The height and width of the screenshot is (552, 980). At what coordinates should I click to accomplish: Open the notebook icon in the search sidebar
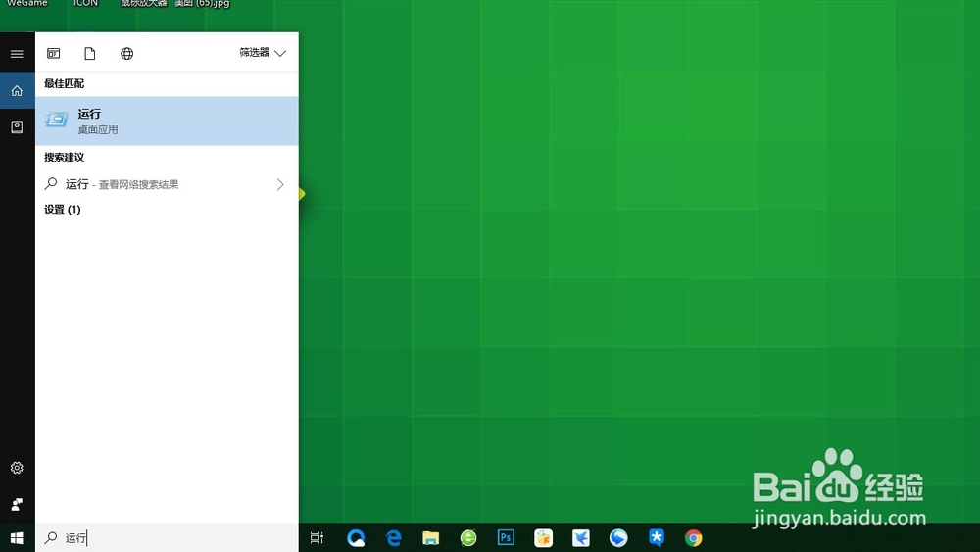17,126
